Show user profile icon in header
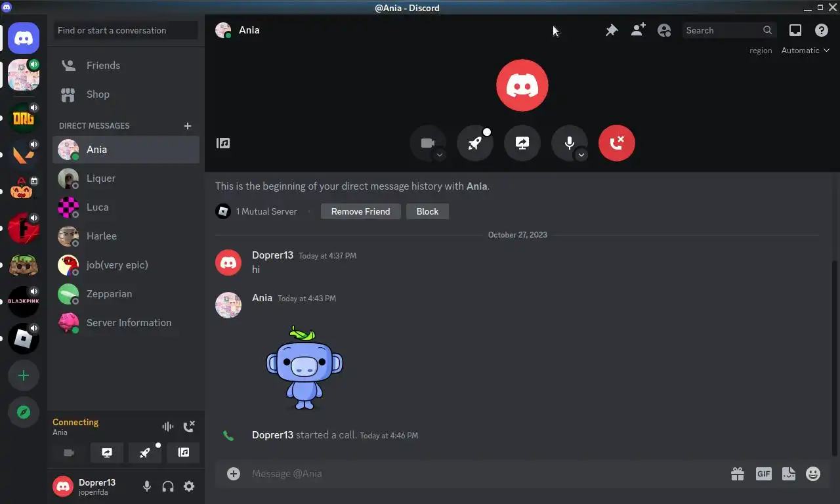The width and height of the screenshot is (840, 504). 664,30
